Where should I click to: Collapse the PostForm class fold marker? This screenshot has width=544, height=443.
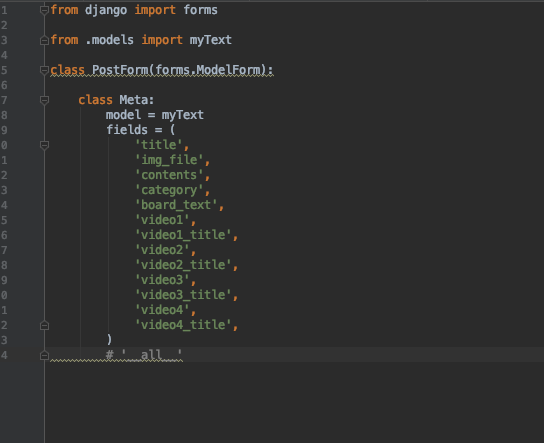44,70
